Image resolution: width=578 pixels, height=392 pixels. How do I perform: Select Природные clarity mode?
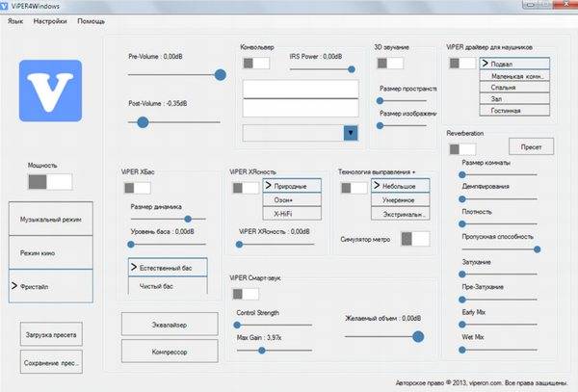(x=292, y=186)
